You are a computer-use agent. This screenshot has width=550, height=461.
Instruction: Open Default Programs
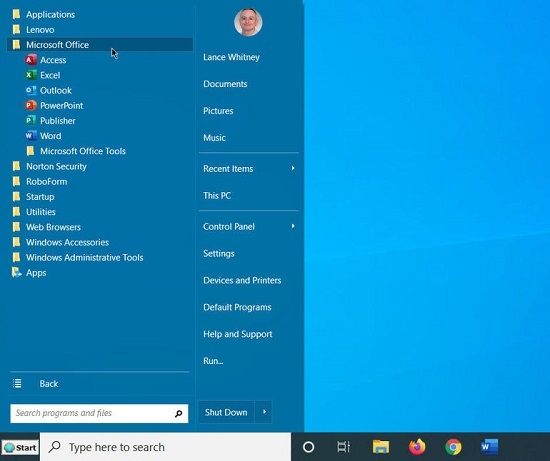click(x=237, y=307)
